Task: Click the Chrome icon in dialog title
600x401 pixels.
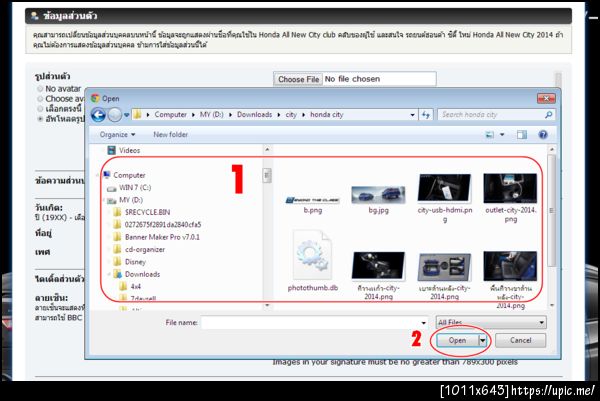Action: point(95,98)
